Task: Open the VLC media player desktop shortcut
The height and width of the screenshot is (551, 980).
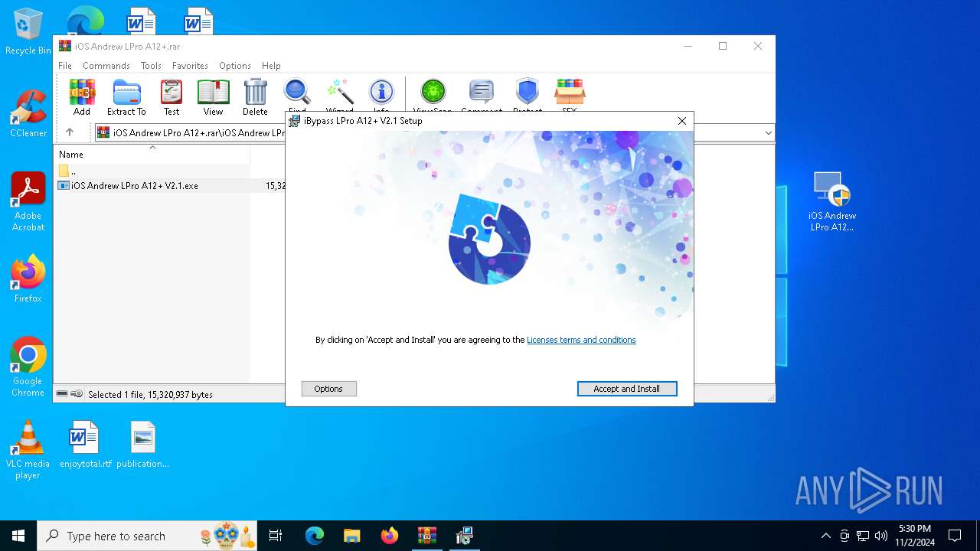Action: tap(28, 449)
